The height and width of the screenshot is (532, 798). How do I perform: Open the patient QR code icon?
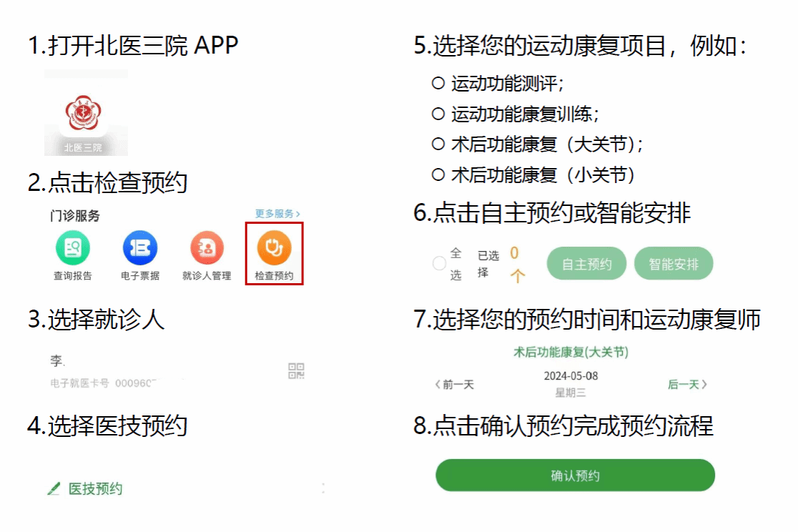[296, 370]
